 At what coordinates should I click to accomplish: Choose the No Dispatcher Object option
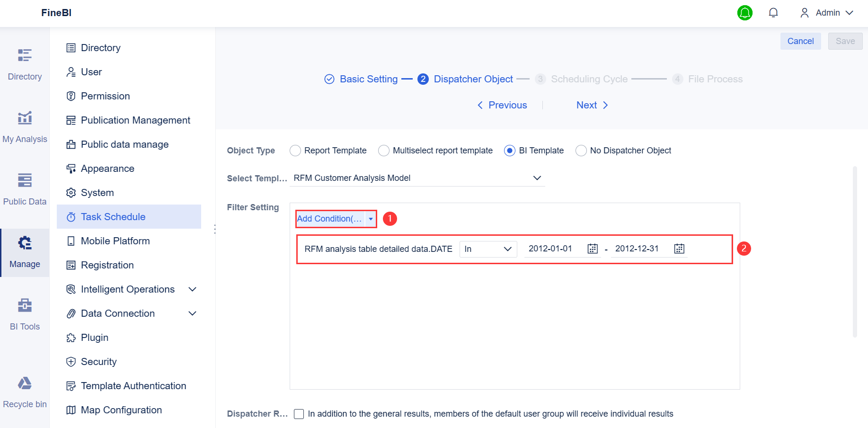pos(581,151)
